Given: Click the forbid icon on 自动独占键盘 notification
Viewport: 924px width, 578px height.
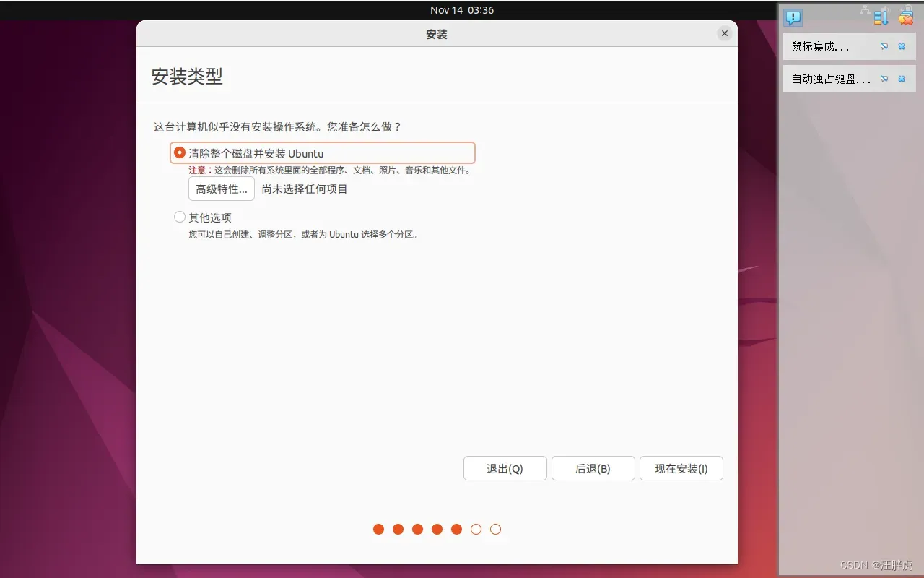Looking at the screenshot, I should pos(884,79).
